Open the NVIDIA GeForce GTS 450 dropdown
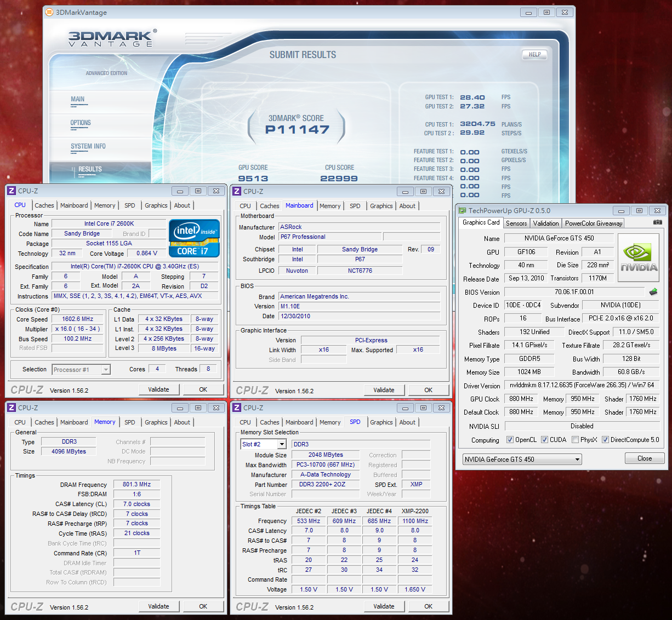This screenshot has width=672, height=620. click(x=577, y=460)
